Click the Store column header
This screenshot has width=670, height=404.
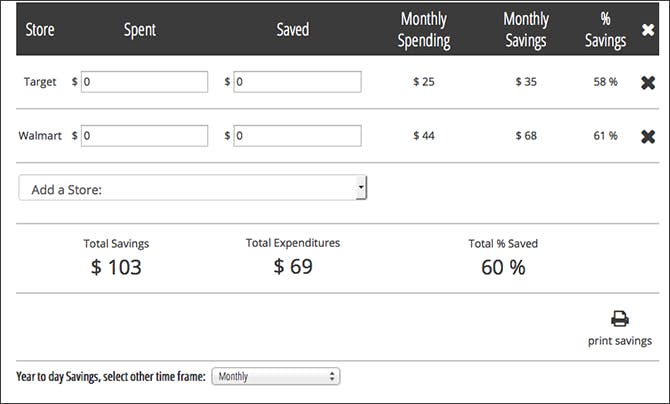(40, 29)
